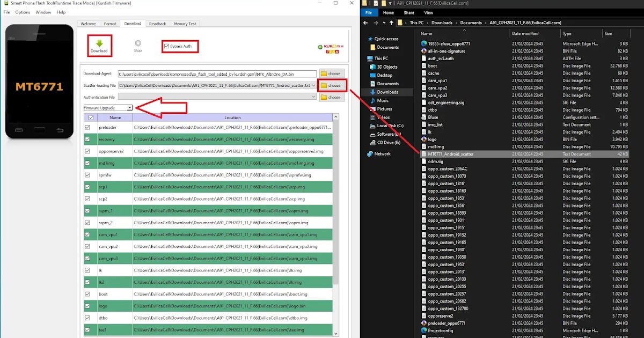Image resolution: width=644 pixels, height=338 pixels.
Task: Click the Download-Agent path input field
Action: [215, 74]
